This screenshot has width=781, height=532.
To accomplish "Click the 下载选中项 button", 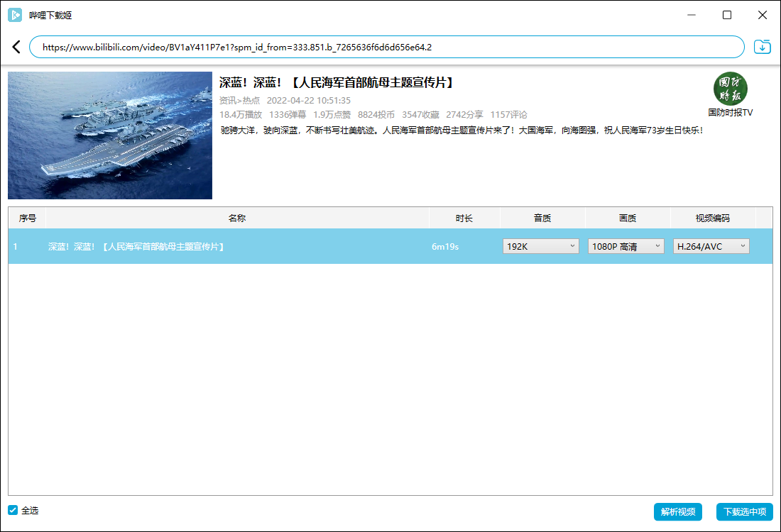I will (744, 511).
